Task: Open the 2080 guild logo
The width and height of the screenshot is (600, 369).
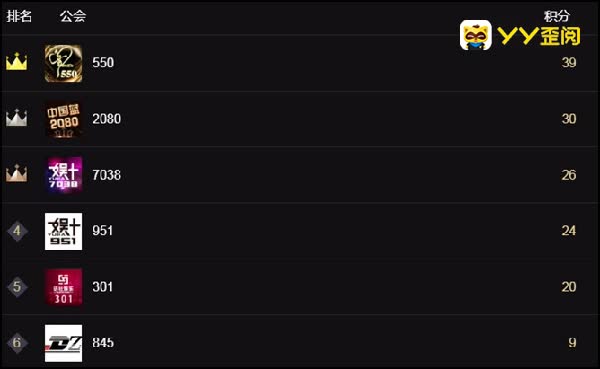Action: (x=64, y=119)
